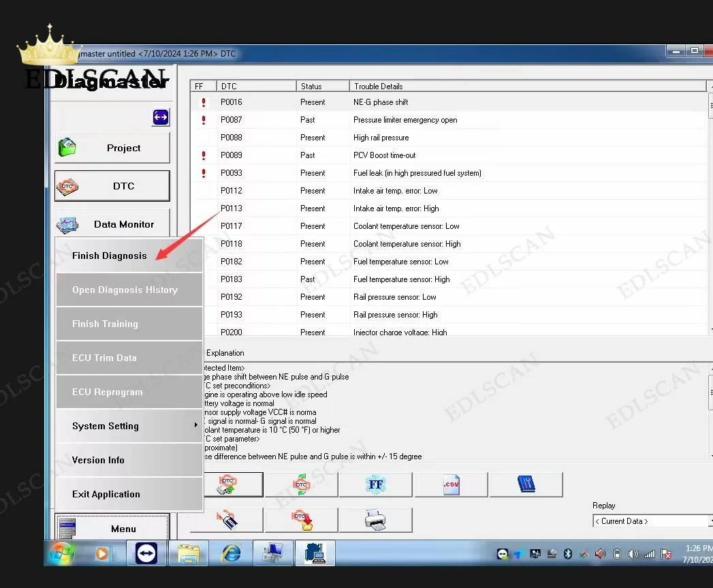Open freeze frame data via FF snowflake icon
The height and width of the screenshot is (588, 713).
pos(376,484)
